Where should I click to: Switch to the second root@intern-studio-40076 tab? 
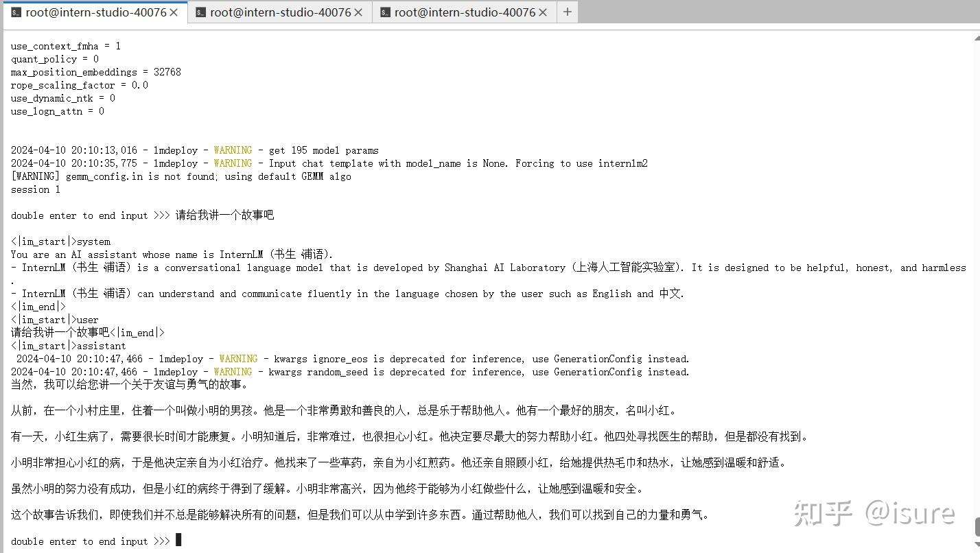[278, 12]
